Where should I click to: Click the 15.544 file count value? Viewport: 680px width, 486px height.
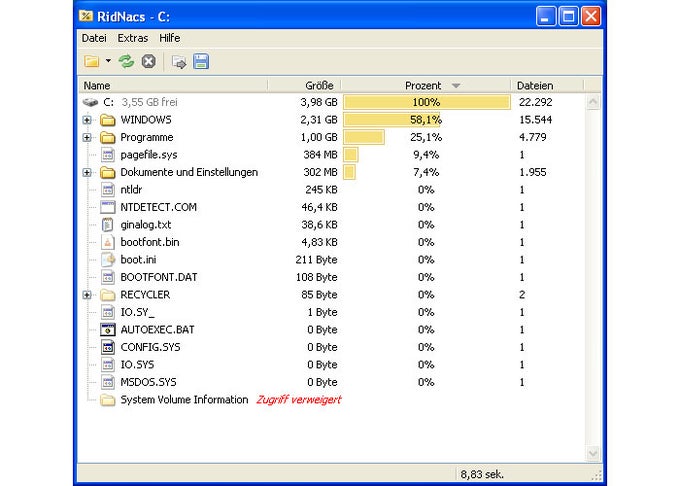click(535, 120)
